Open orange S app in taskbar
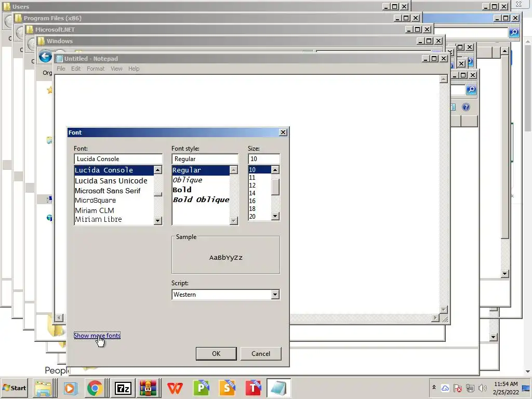The image size is (532, 399). 227,388
